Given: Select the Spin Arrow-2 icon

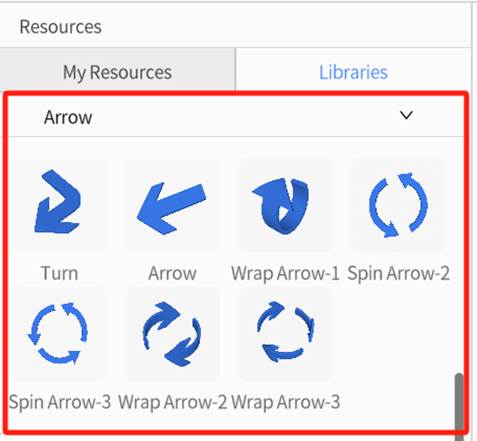Looking at the screenshot, I should 398,204.
